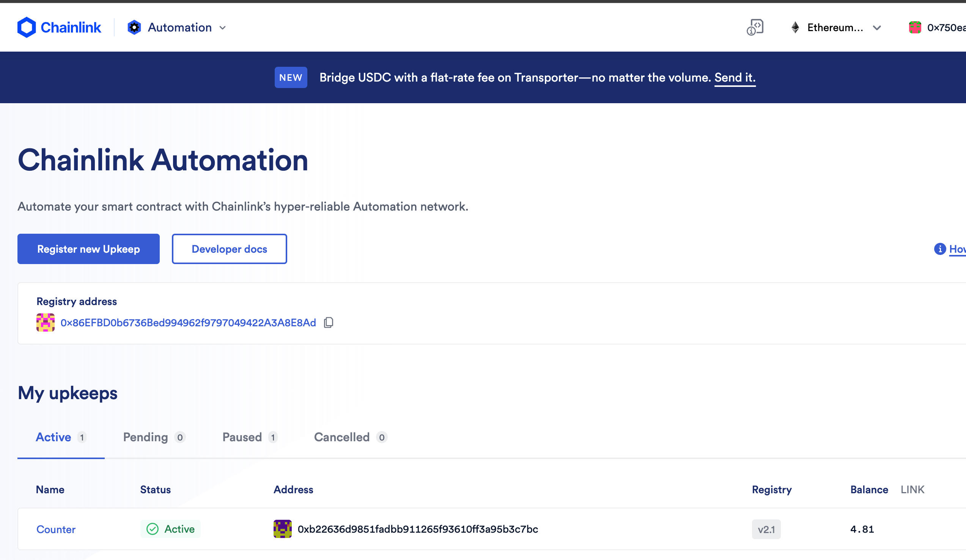Click the Active status badge
966x560 pixels.
pyautogui.click(x=171, y=529)
